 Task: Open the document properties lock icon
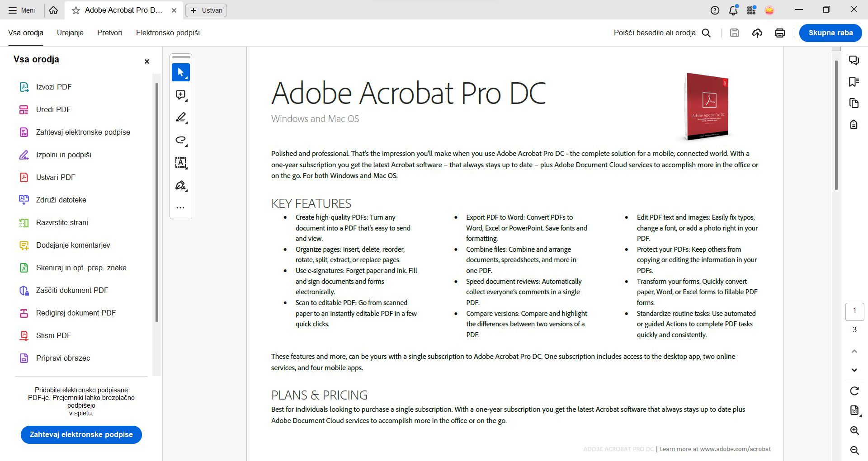click(x=854, y=124)
